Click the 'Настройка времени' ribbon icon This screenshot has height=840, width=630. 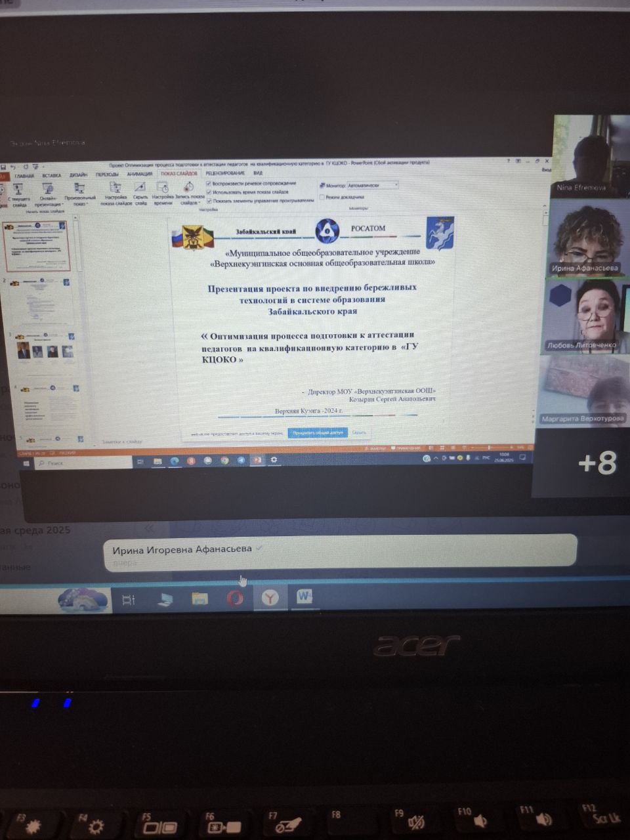(163, 194)
